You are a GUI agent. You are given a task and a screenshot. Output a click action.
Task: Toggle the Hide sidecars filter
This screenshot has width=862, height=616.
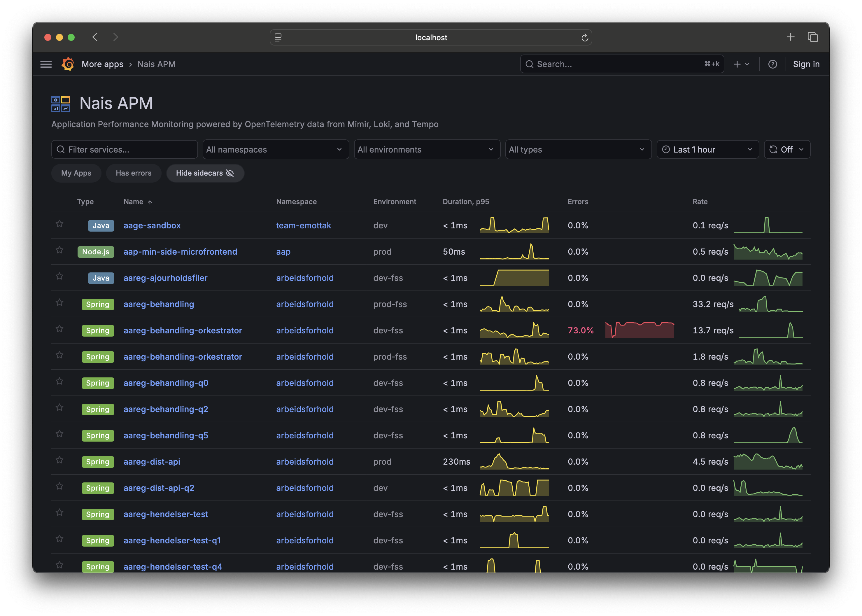[x=205, y=173]
